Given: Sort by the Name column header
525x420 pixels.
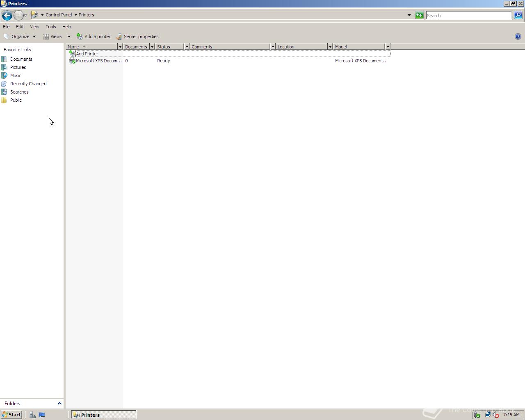Looking at the screenshot, I should (92, 47).
